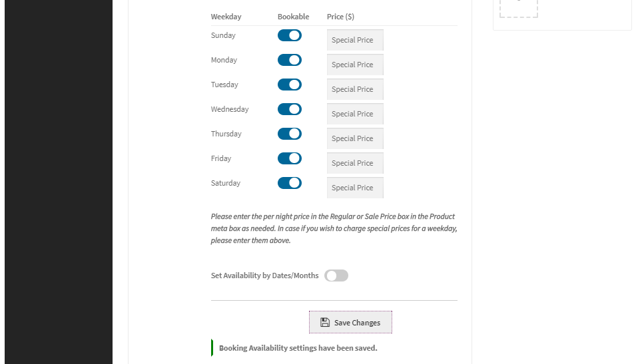
Task: Turn off Saturday bookable toggle
Action: click(290, 183)
